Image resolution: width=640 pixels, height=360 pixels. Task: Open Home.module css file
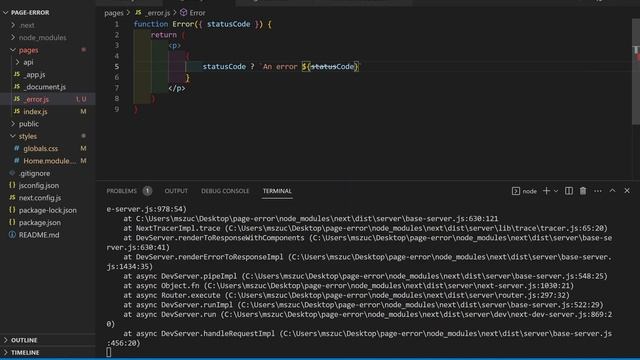[49, 161]
